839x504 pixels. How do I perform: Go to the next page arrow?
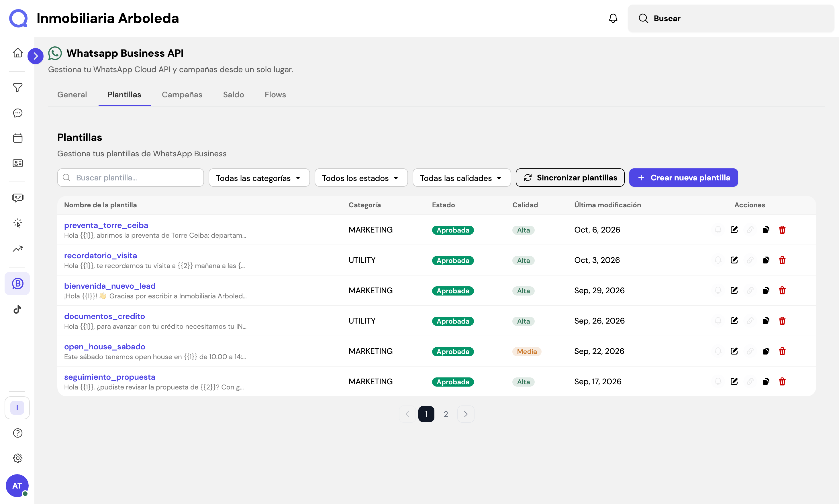[x=466, y=414]
